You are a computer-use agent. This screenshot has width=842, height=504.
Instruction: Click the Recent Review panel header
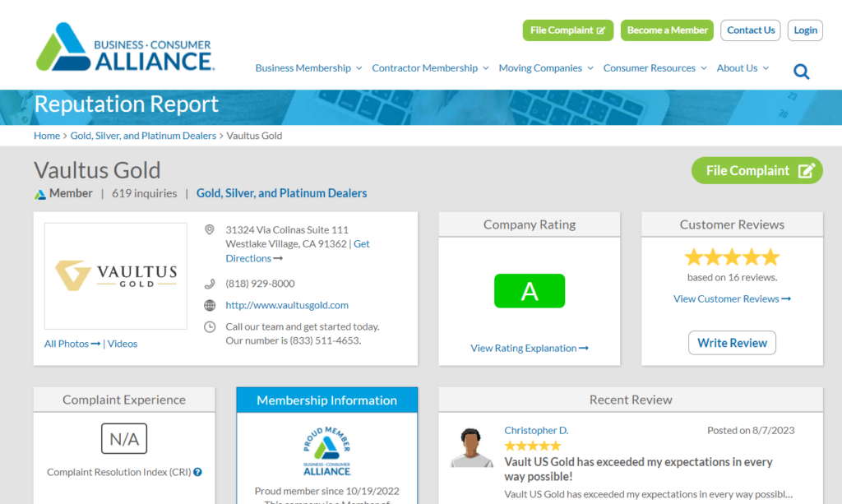(x=631, y=400)
